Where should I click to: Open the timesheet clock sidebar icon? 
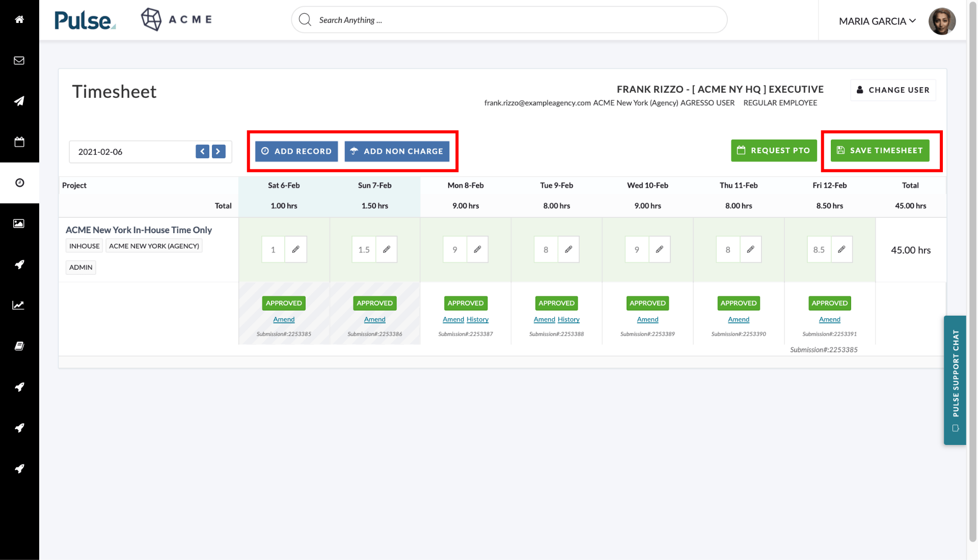pyautogui.click(x=19, y=183)
